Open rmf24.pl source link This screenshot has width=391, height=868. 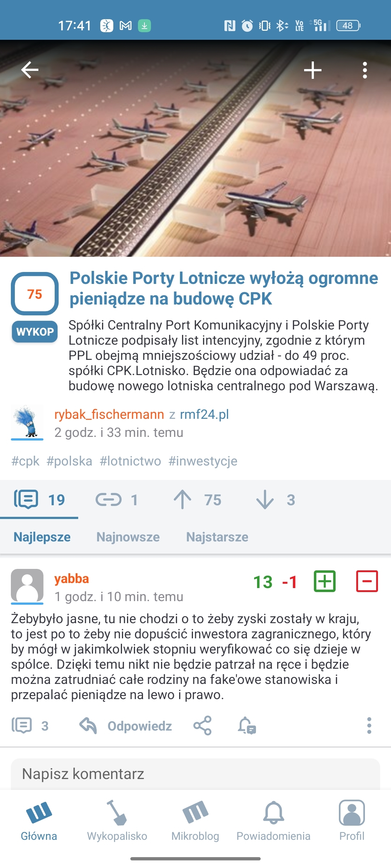coord(204,414)
